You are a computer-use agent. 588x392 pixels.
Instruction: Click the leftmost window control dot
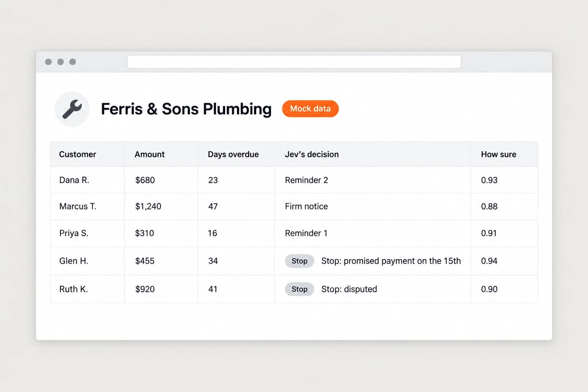pos(48,62)
